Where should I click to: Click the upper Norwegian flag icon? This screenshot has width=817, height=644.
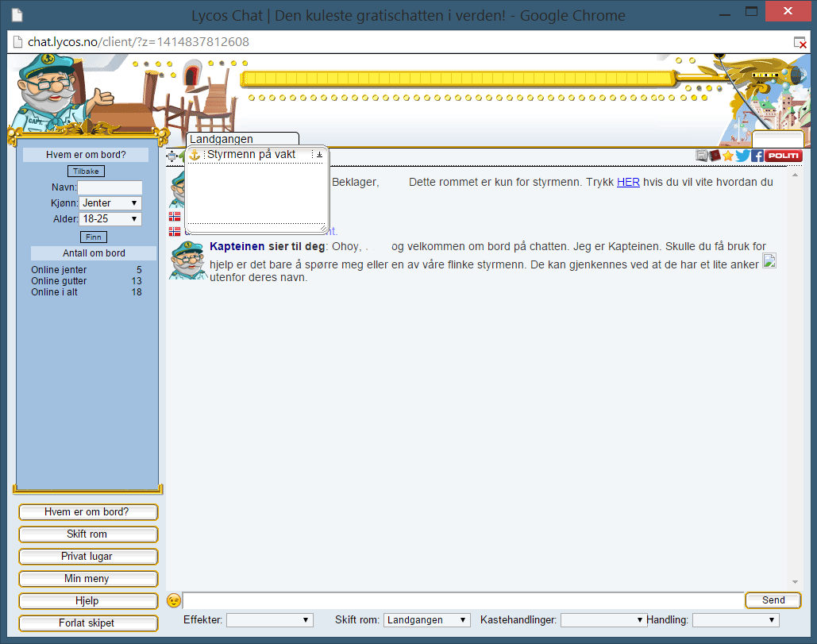175,216
